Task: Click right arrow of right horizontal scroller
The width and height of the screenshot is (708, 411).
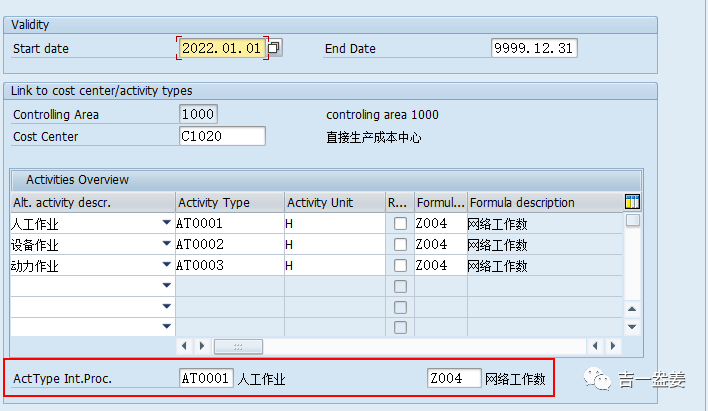Action: point(613,346)
